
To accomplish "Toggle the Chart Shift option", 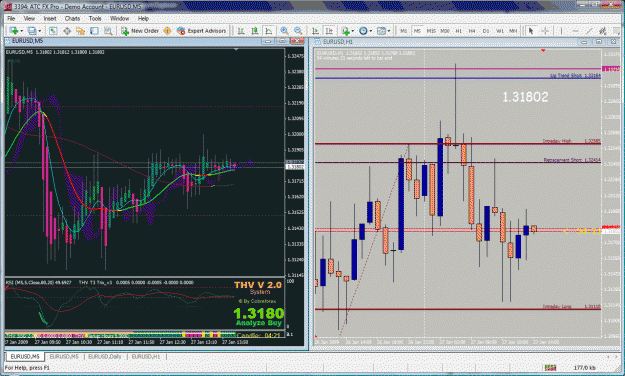I will coord(329,31).
